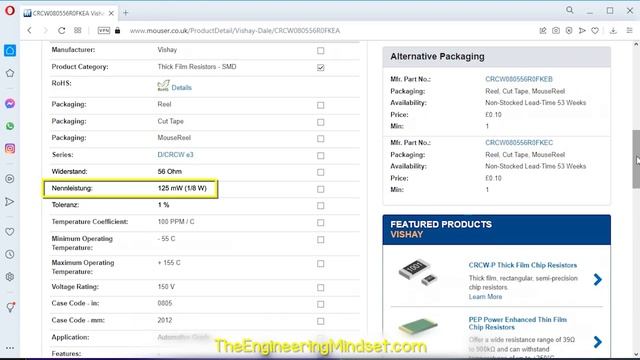640x360 pixels.
Task: Open sidebar player icon
Action: tap(10, 179)
